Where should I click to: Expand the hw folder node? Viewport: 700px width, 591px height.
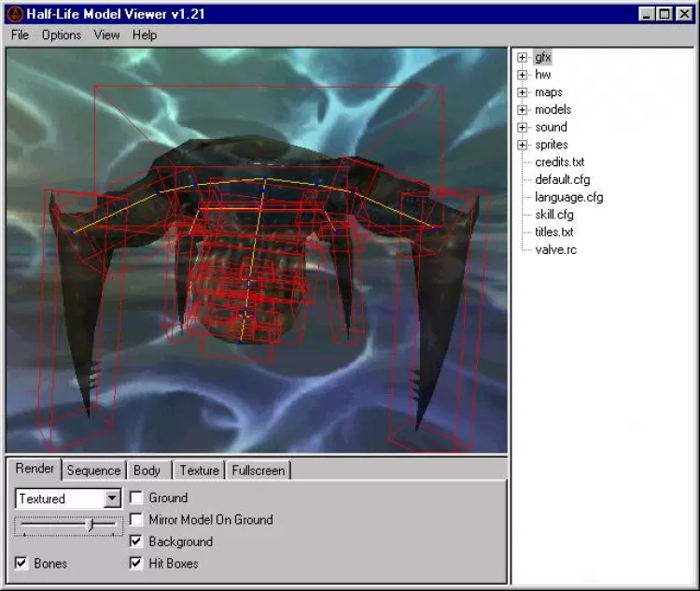[x=523, y=75]
